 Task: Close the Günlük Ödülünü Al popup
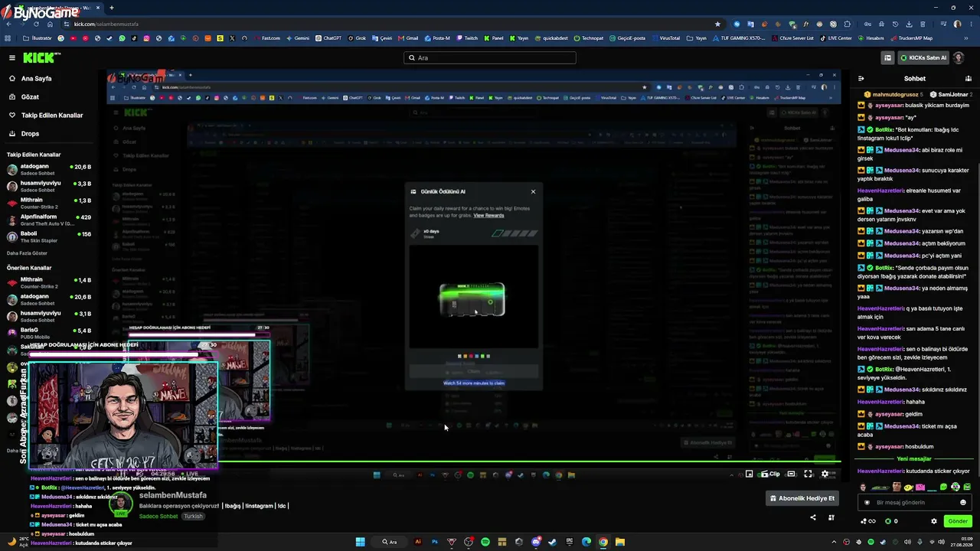point(533,191)
